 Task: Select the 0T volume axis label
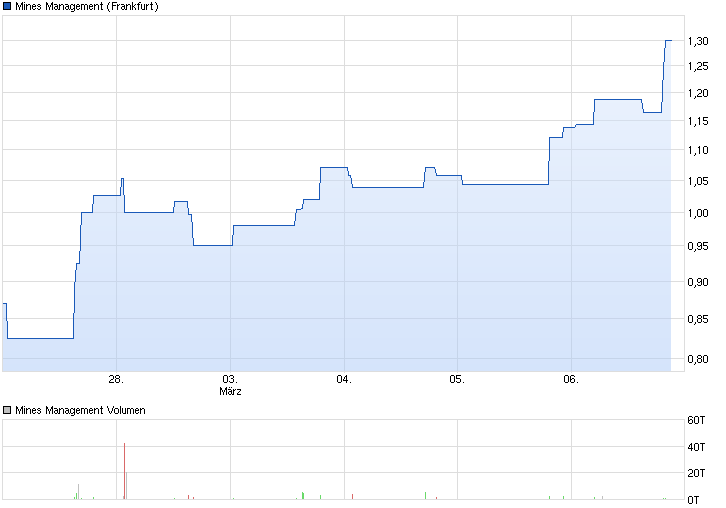pos(693,500)
